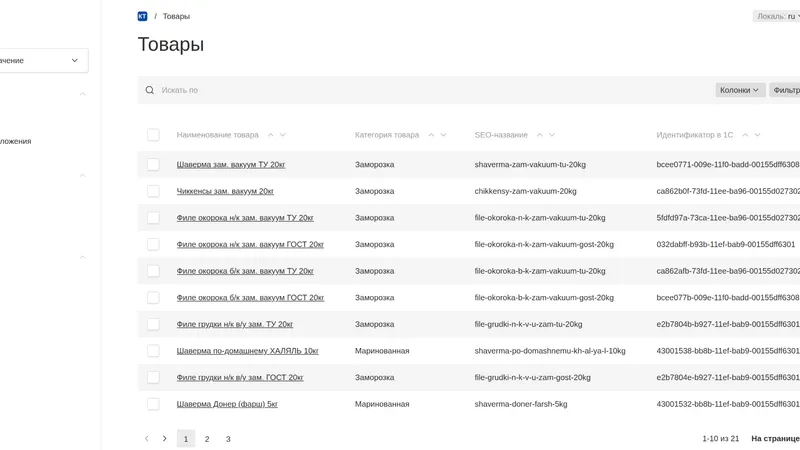
Task: Check row Шаверма по-домашнему ХАЛЯЛЬ 10кг
Action: [x=153, y=351]
